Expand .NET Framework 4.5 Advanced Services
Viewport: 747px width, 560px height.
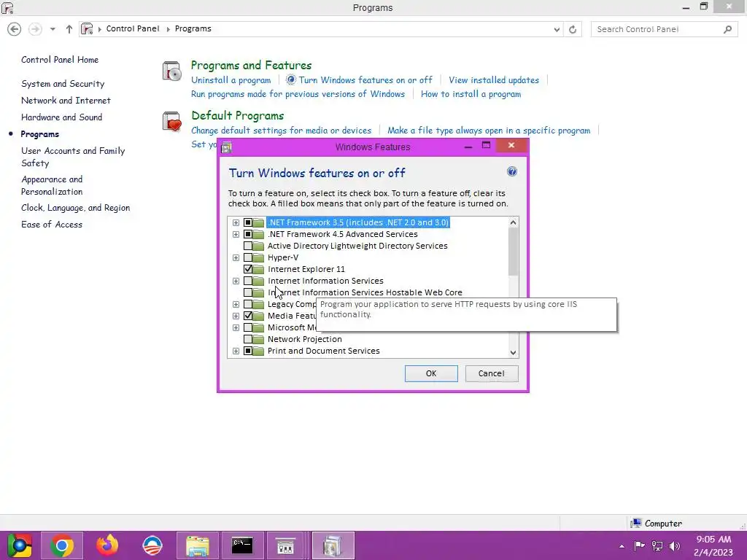coord(236,234)
